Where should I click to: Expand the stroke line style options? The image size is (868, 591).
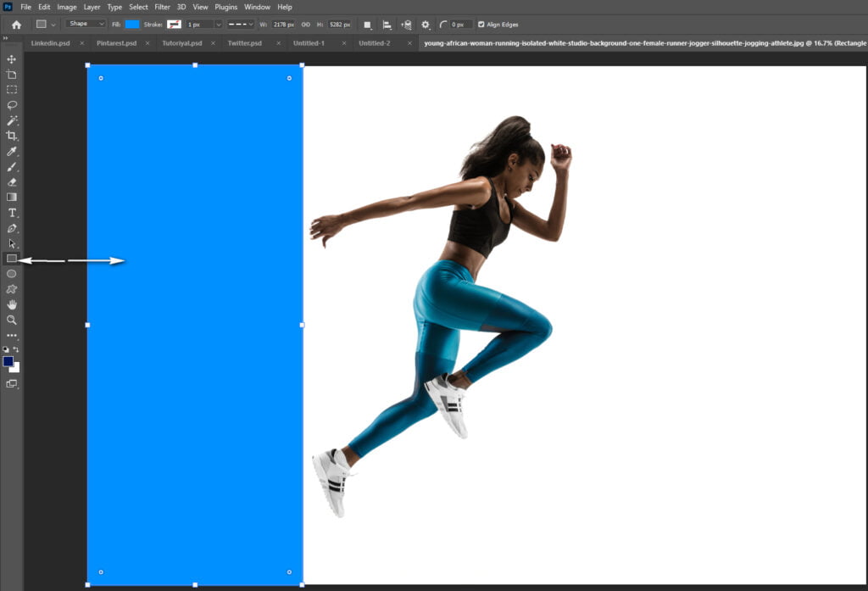pyautogui.click(x=240, y=25)
